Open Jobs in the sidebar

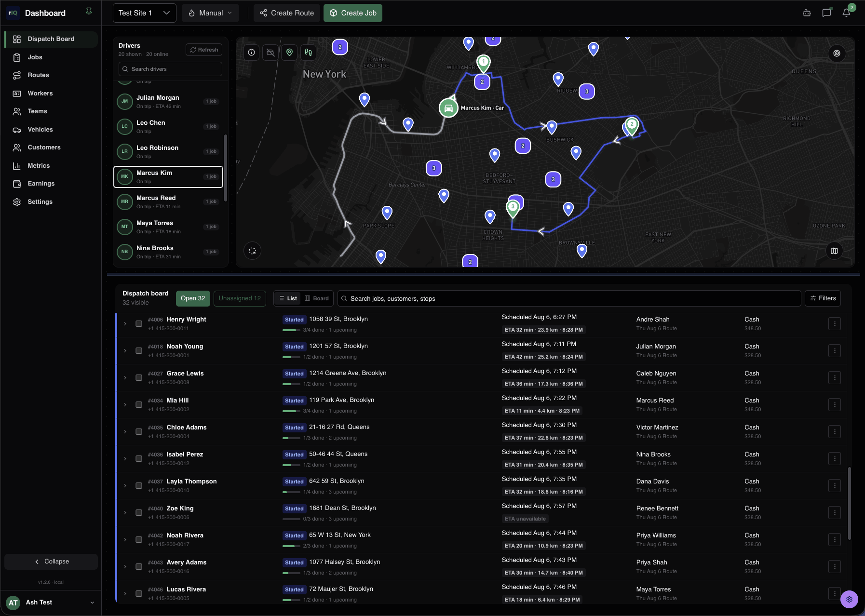pyautogui.click(x=51, y=57)
